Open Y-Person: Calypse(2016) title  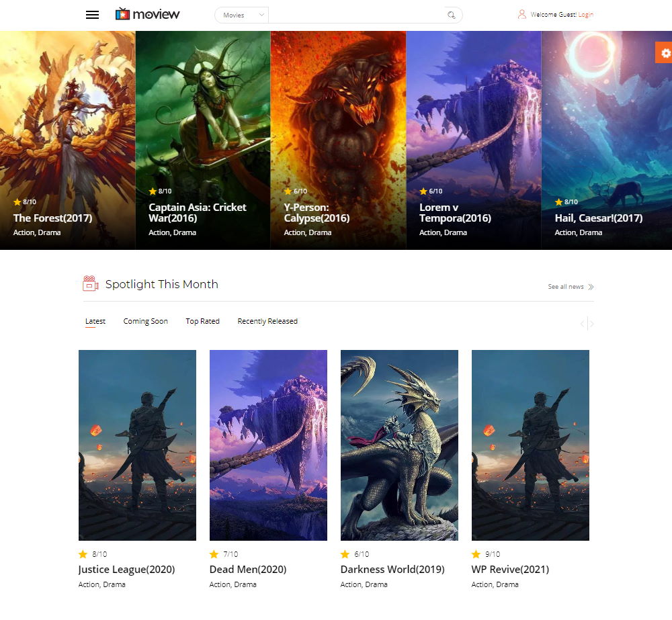point(317,212)
